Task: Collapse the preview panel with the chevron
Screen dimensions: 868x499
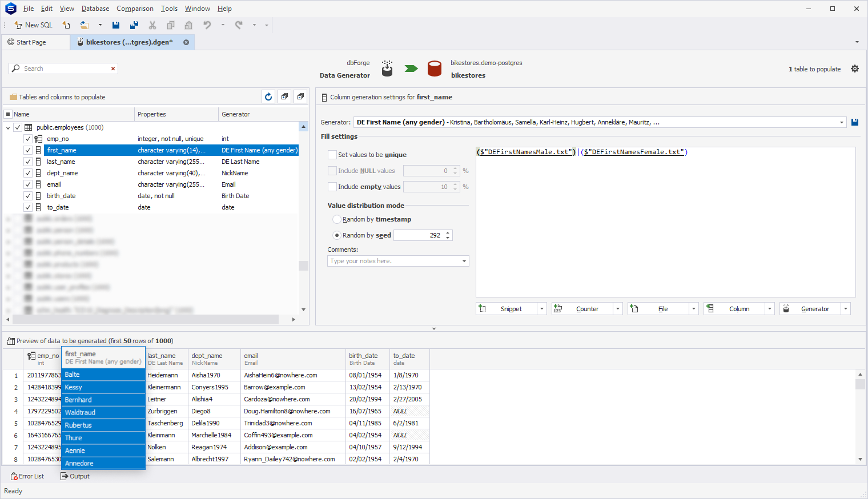Action: pos(434,329)
